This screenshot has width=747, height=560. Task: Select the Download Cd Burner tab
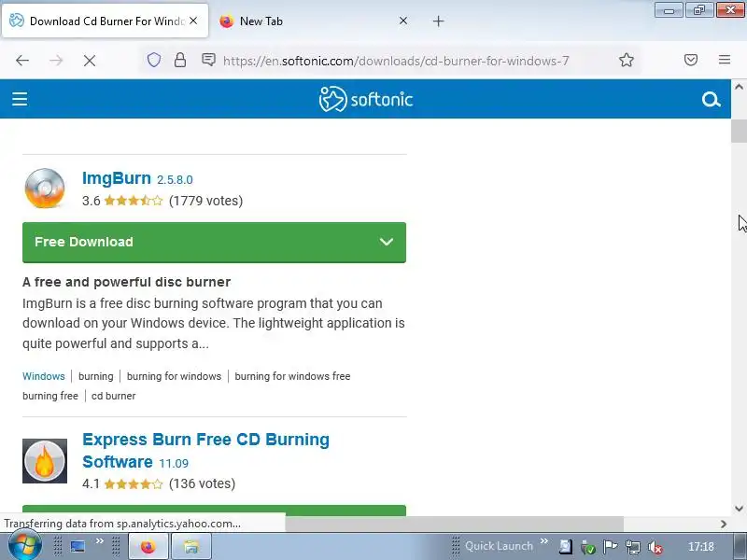105,21
